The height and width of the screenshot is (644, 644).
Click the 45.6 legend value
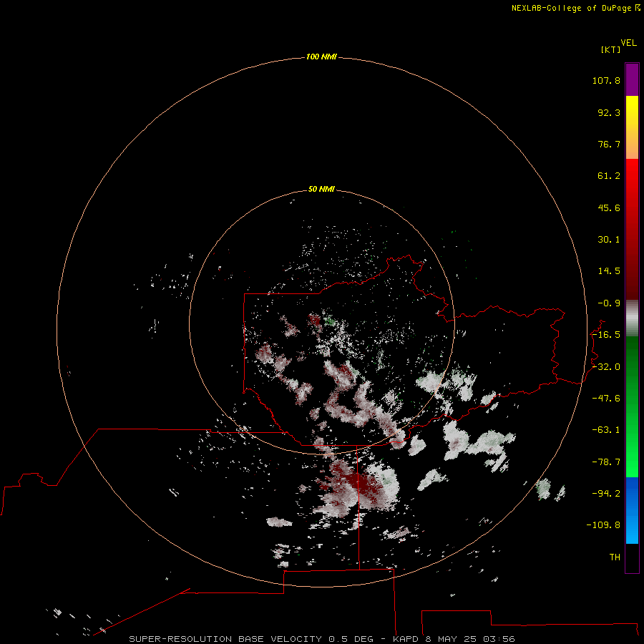click(609, 208)
